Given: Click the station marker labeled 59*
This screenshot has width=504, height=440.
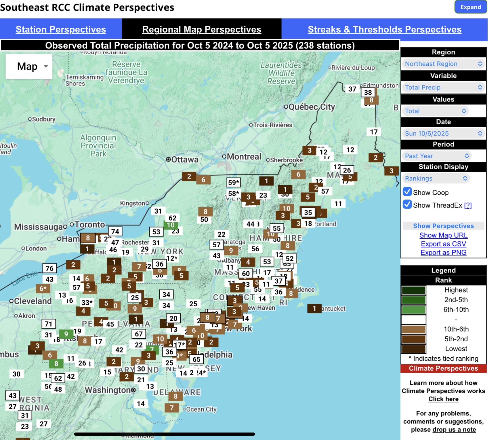Looking at the screenshot, I should pos(233,182).
